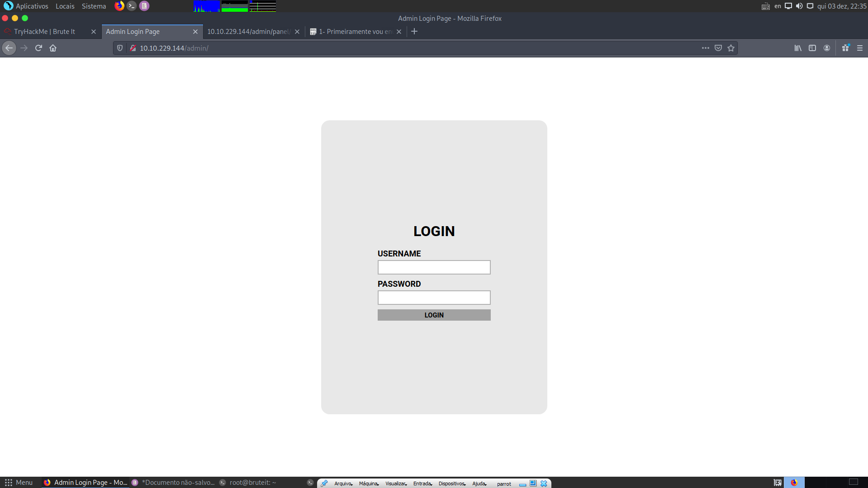Screen dimensions: 868x488
Task: Open the sidebars panel icon
Action: 812,47
